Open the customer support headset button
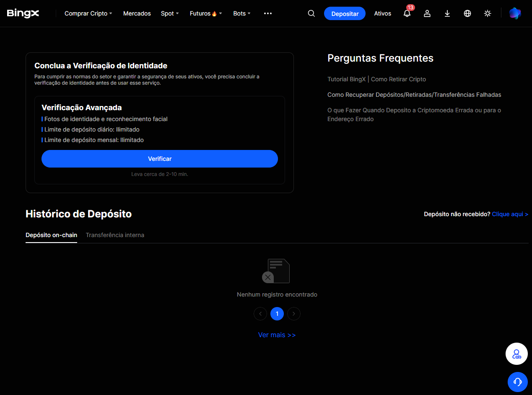 pyautogui.click(x=518, y=382)
